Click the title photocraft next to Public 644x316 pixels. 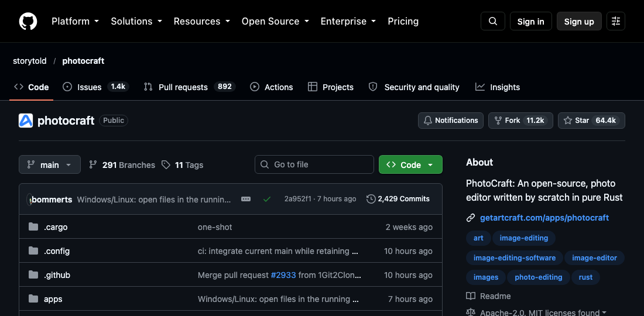pyautogui.click(x=66, y=121)
